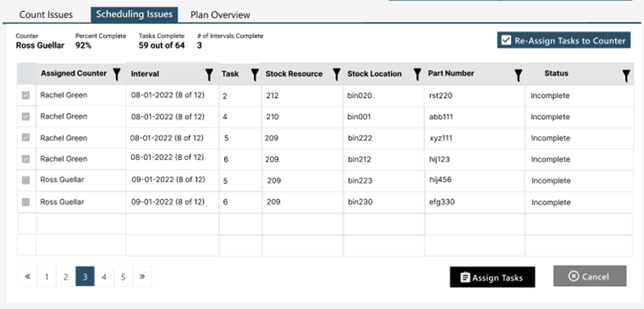Click stock resource 212
Image resolution: width=644 pixels, height=309 pixels.
[273, 95]
